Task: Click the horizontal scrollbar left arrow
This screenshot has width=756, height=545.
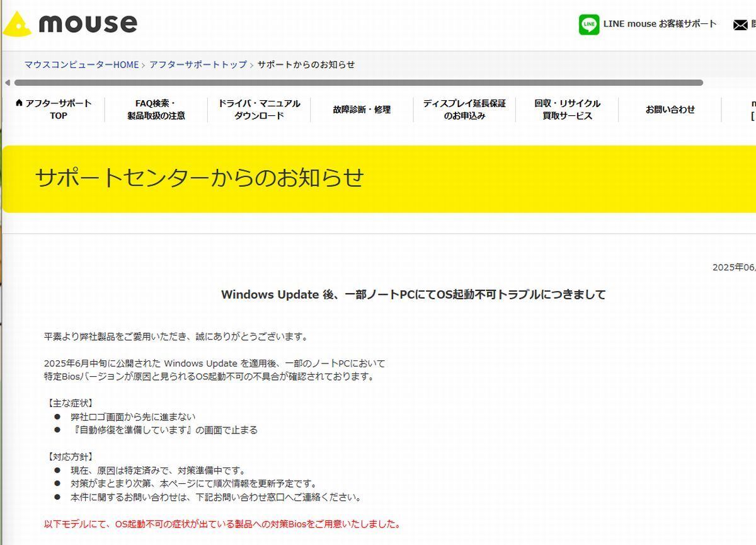Action: point(8,83)
